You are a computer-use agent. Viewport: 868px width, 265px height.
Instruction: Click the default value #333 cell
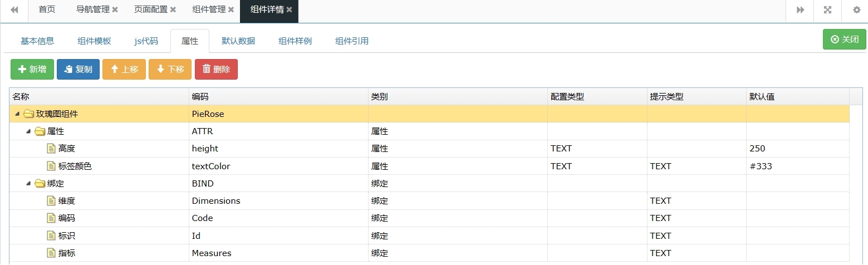coord(798,166)
